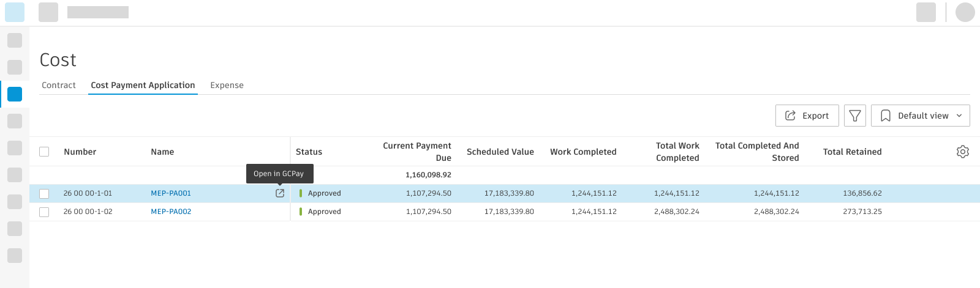Click the Total Retained column header
This screenshot has height=288, width=980.
point(852,152)
